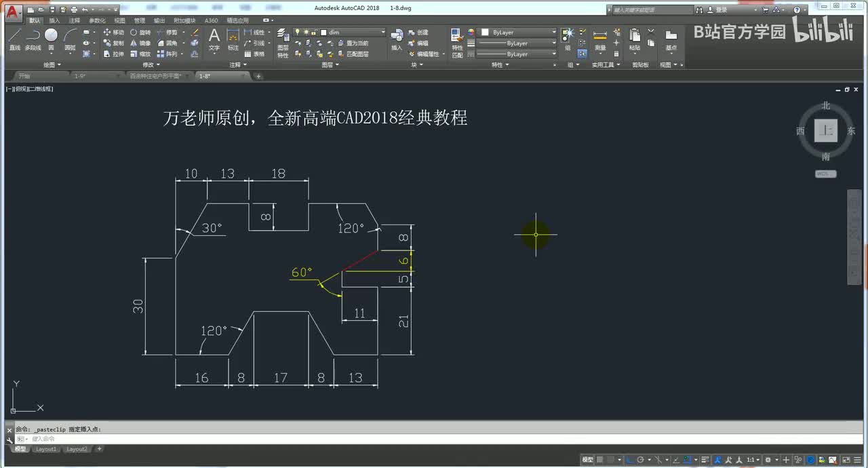Open the Parametric (参数化) ribbon tab
This screenshot has height=468, width=868.
(97, 20)
